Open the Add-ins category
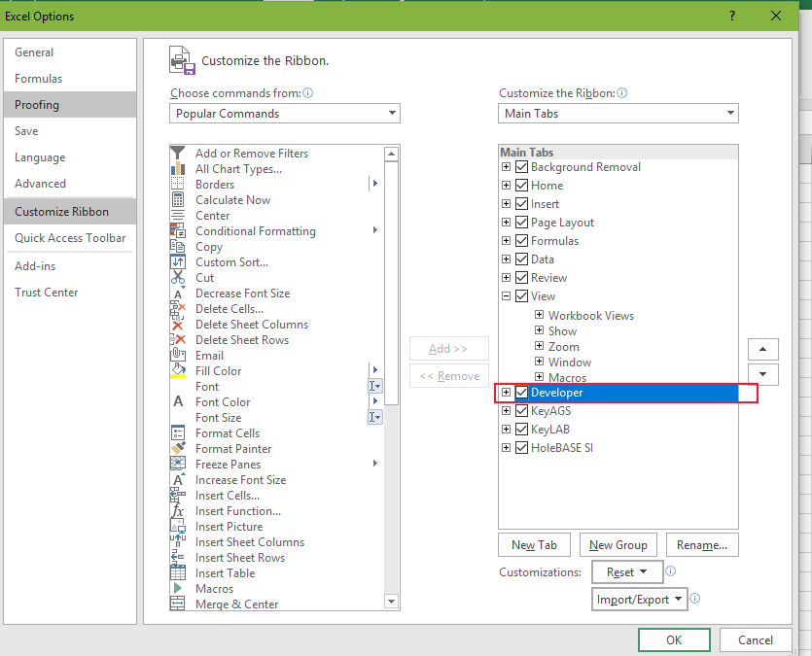This screenshot has height=656, width=812. [70, 266]
